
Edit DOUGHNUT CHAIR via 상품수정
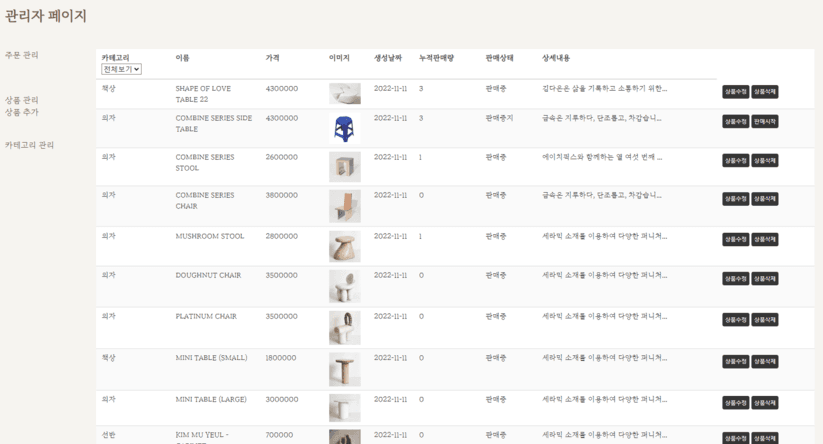pos(735,279)
